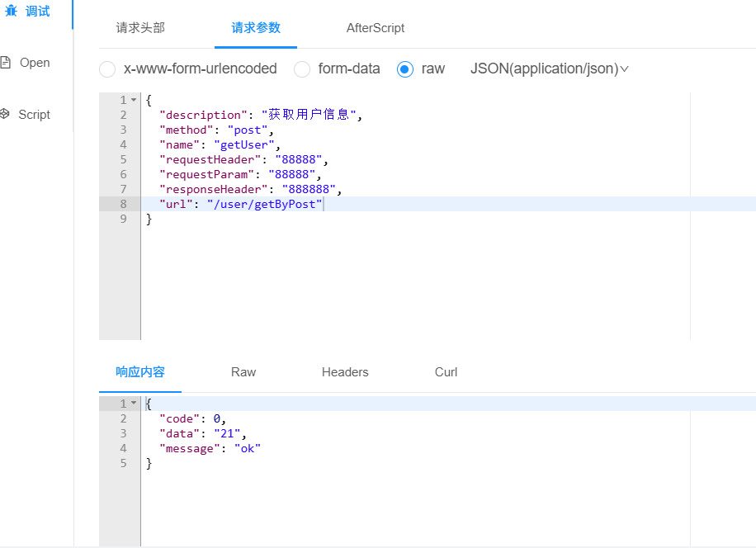Click the "21" data value in response

tap(227, 433)
